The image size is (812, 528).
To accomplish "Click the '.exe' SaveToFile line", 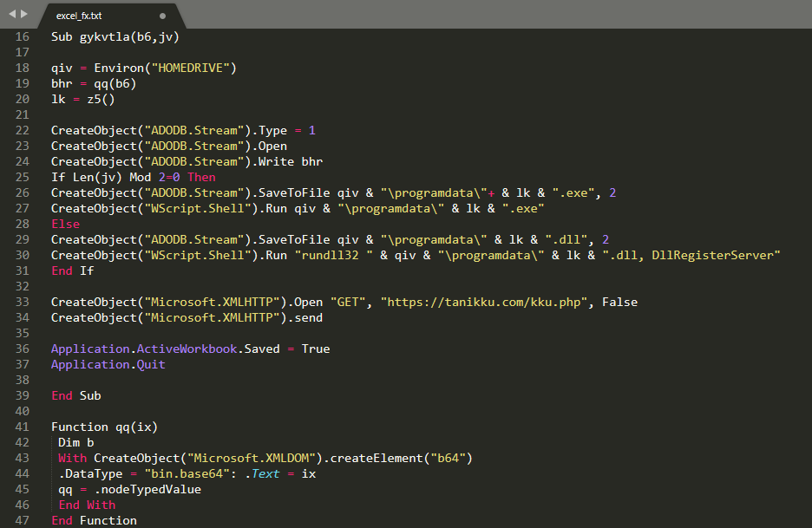I will (x=333, y=192).
